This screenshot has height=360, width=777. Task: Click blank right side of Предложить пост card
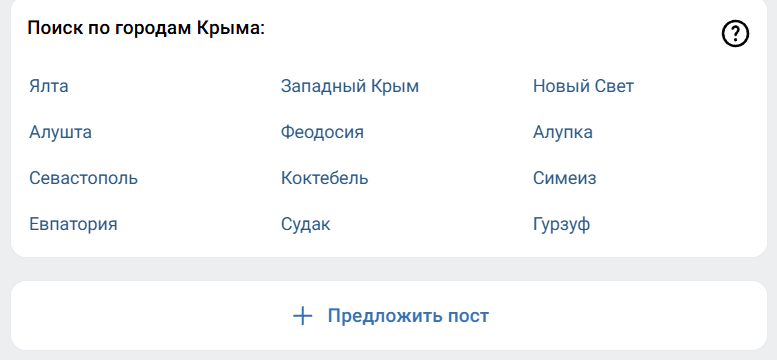644,316
